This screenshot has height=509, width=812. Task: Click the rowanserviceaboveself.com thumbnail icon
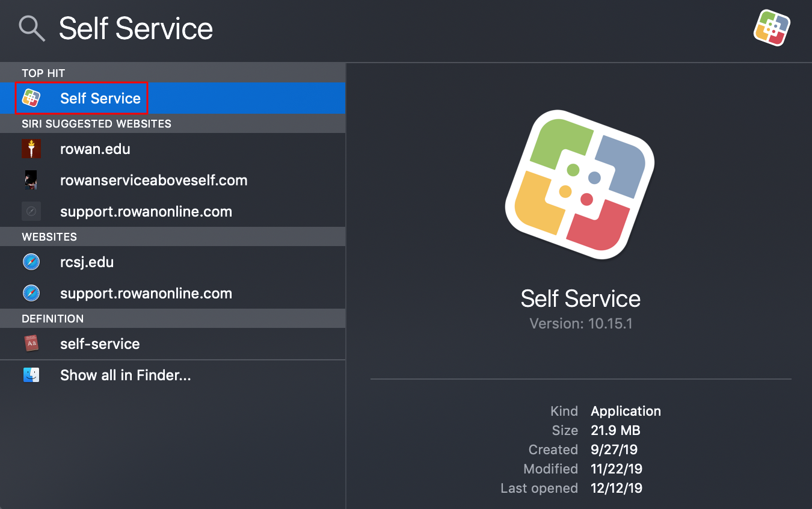click(31, 180)
